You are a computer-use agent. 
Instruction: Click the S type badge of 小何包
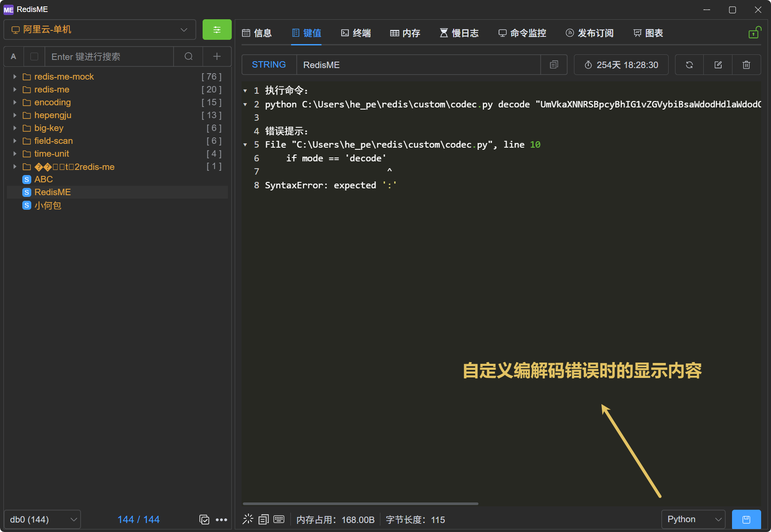tap(27, 205)
